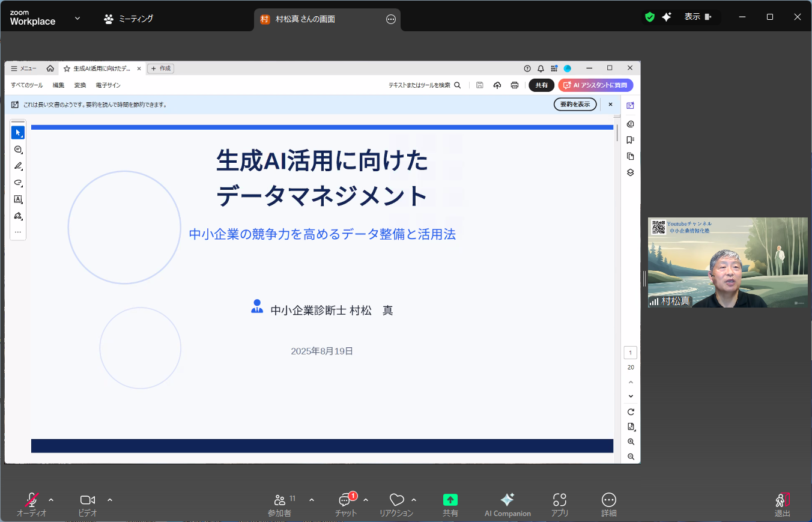
Task: Leave the meeting via exit icon
Action: coord(782,500)
